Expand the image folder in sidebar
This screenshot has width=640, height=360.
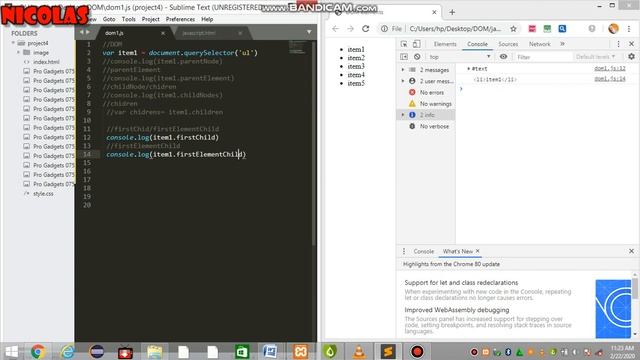click(18, 52)
